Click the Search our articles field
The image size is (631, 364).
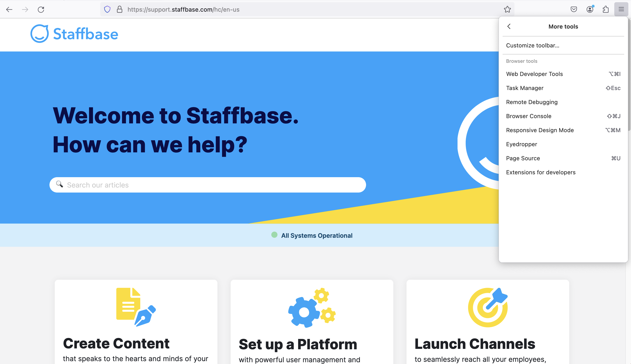point(208,185)
